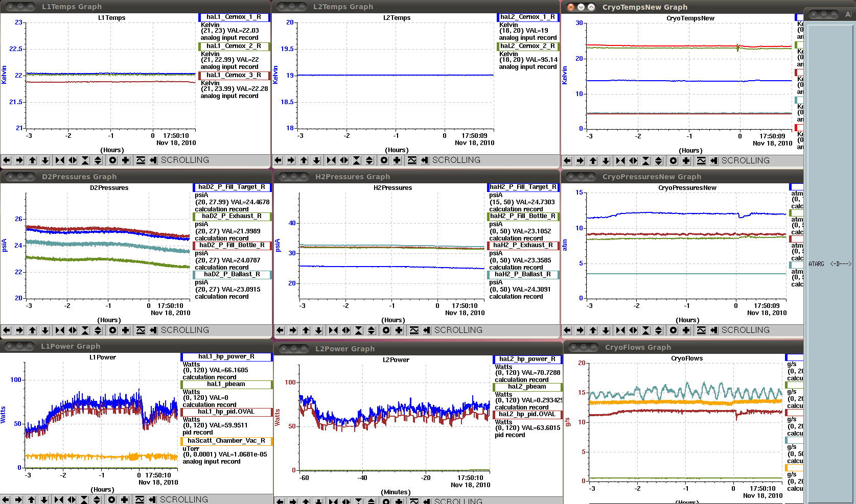
Task: Select the haH2_P_Ballast_R legend entry
Action: [523, 274]
